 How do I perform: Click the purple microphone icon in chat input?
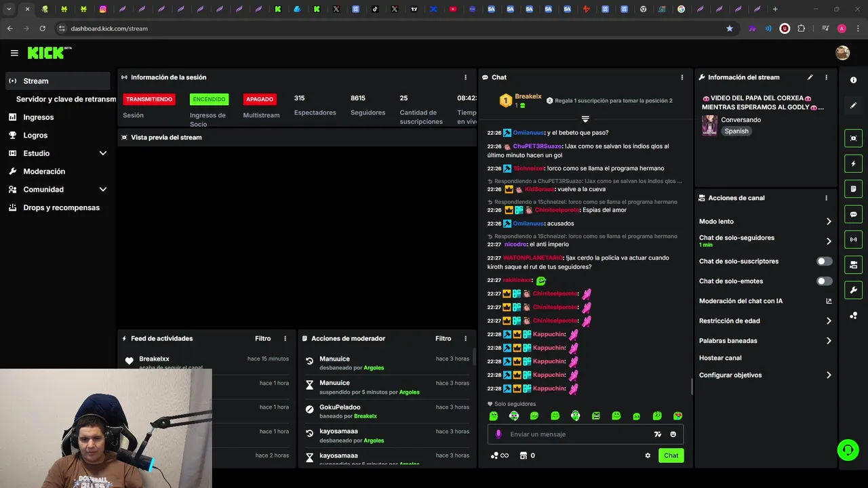tap(498, 434)
